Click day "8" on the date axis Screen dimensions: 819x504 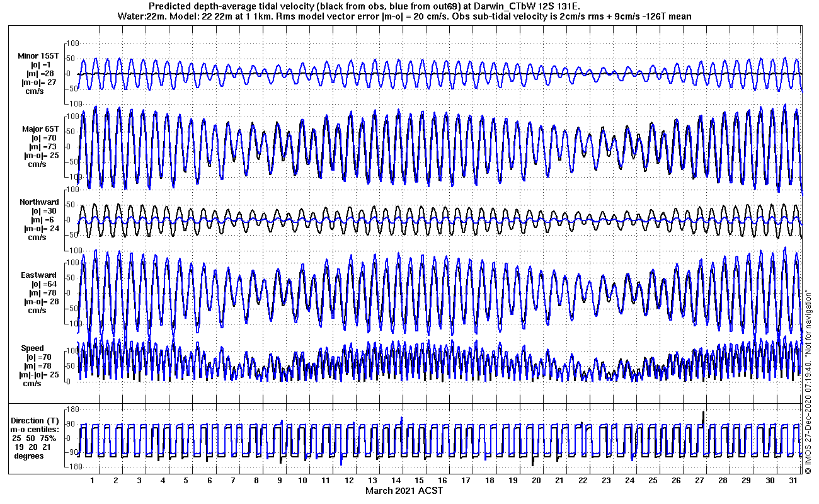pos(256,481)
